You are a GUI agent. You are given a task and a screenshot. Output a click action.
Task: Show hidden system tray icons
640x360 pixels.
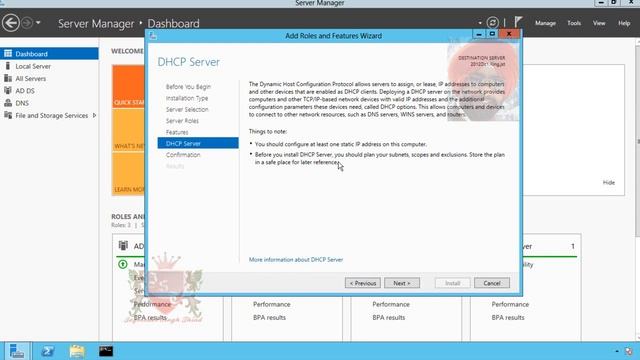pyautogui.click(x=617, y=351)
